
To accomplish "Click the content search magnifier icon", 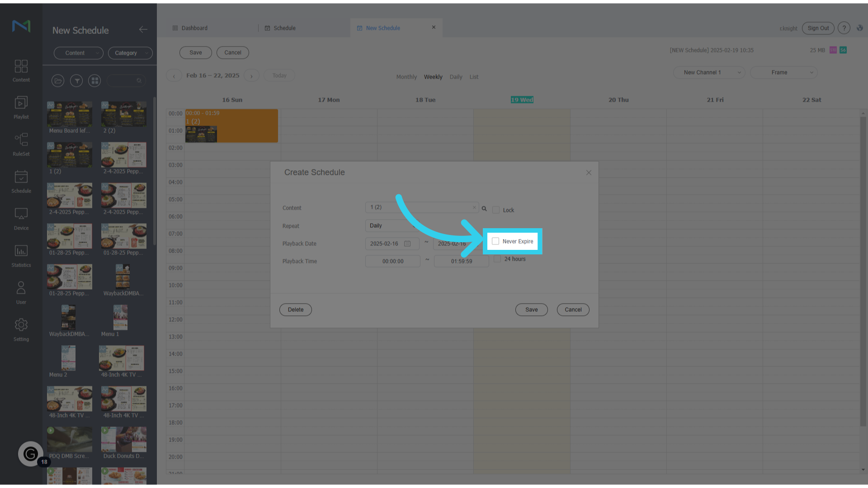I will click(x=139, y=81).
